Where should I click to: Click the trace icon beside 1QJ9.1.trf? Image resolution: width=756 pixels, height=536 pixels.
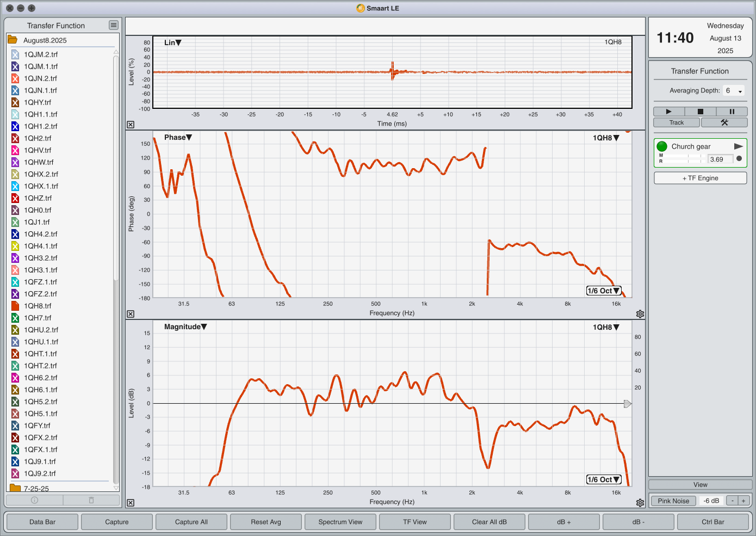click(15, 461)
